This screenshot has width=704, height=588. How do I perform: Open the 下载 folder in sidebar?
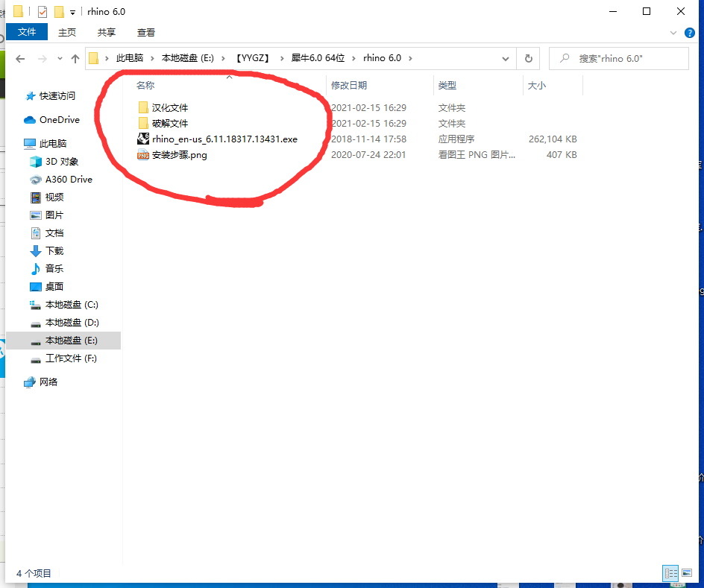click(54, 251)
